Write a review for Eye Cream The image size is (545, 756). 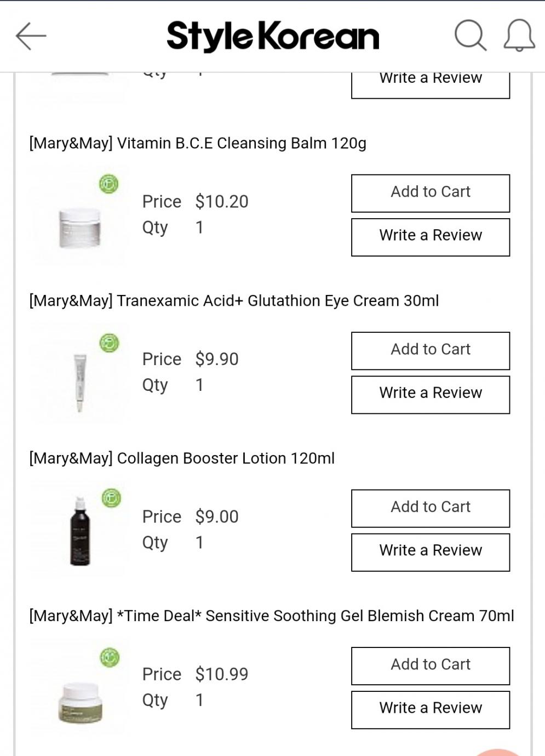(x=431, y=394)
